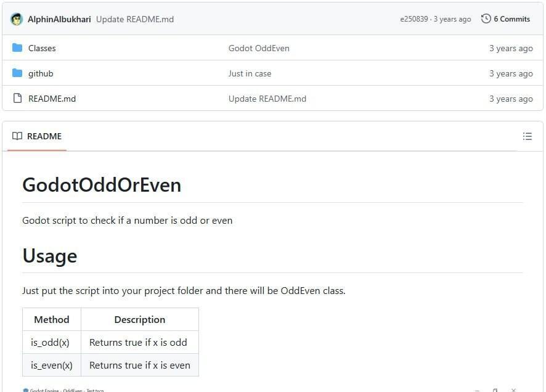The width and height of the screenshot is (546, 392).
Task: Click the Classes folder icon
Action: click(x=17, y=47)
